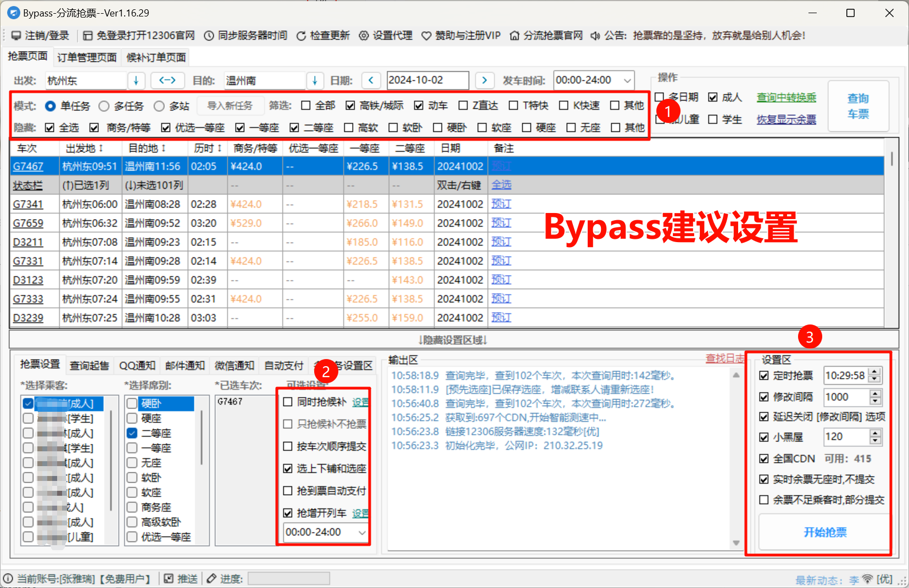Adjust 小黑屋 120 stepper arrows
Screen dimensions: 909x588
[875, 437]
